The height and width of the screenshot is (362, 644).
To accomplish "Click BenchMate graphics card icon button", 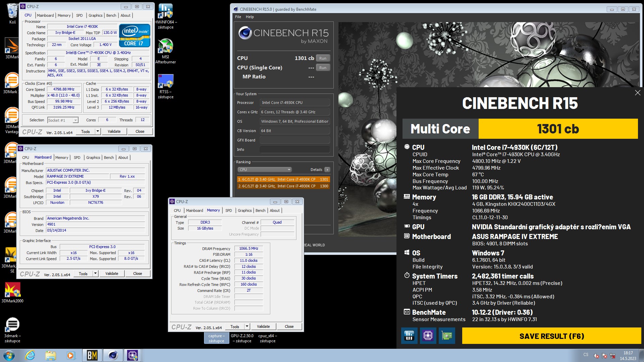I will tap(447, 336).
